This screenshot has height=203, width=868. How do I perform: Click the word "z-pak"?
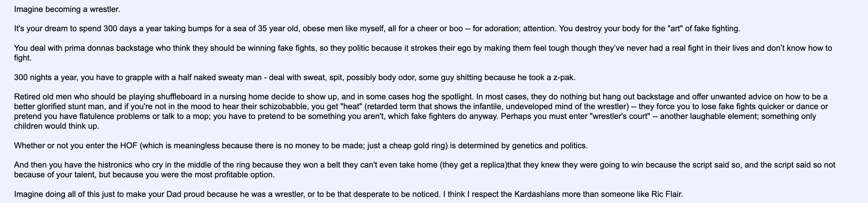point(563,77)
